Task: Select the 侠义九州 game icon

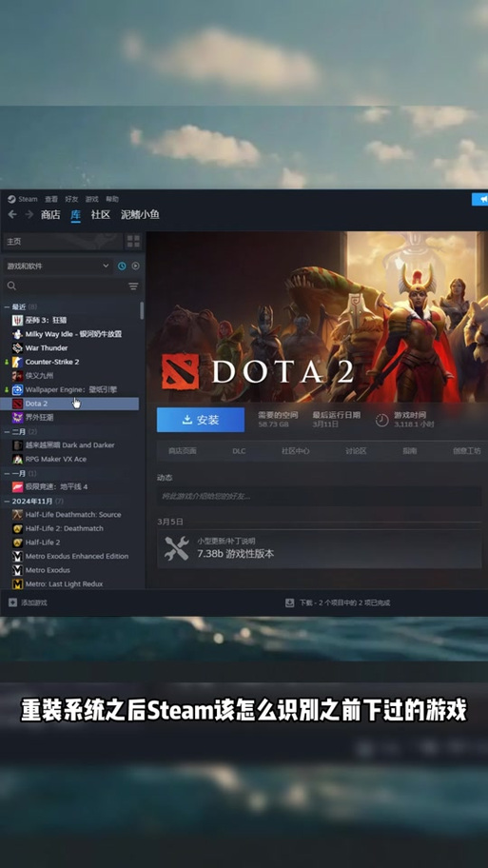Action: (18, 375)
